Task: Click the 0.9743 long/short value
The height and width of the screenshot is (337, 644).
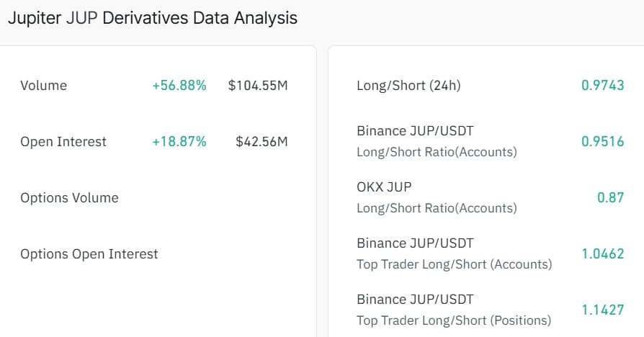Action: tap(602, 86)
